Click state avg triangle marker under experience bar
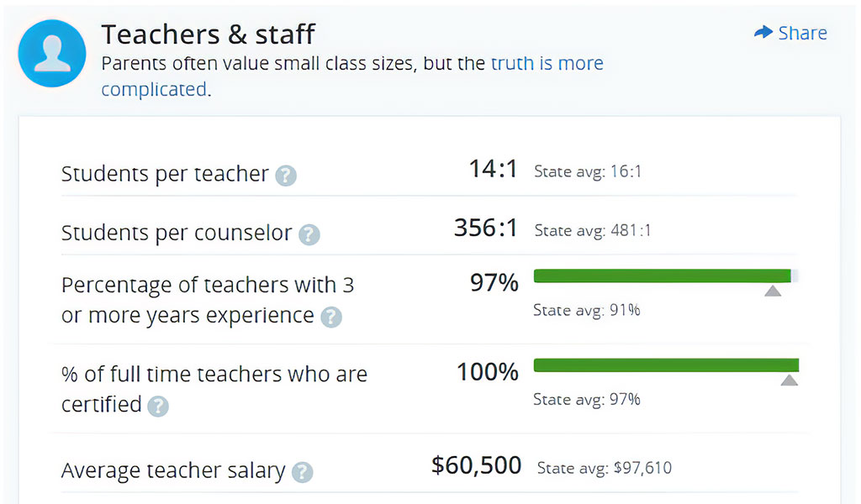This screenshot has height=504, width=861. click(773, 291)
